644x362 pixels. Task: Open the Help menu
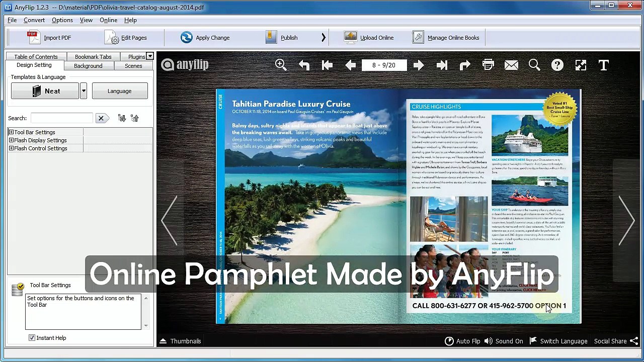[x=130, y=20]
